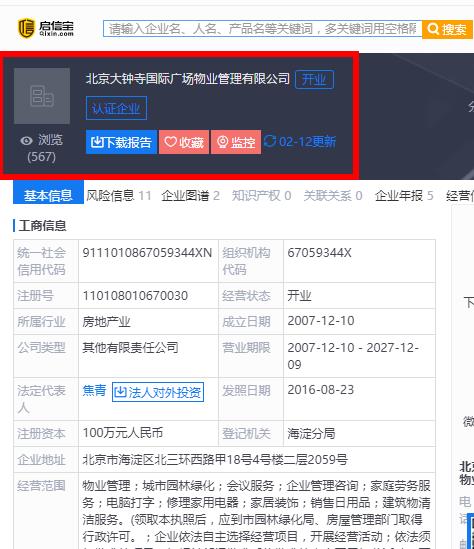Image resolution: width=474 pixels, height=549 pixels.
Task: Click the orange 搜索 search button
Action: click(447, 29)
